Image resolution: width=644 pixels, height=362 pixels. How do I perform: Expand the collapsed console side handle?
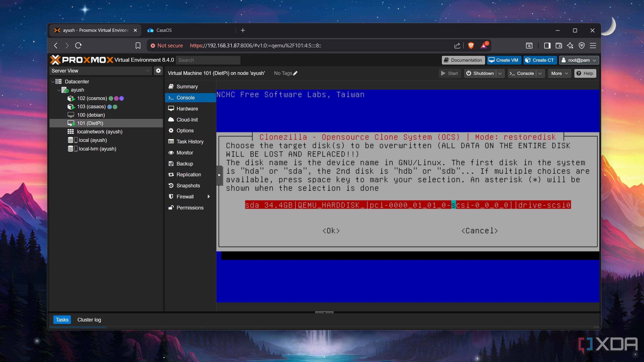[219, 175]
